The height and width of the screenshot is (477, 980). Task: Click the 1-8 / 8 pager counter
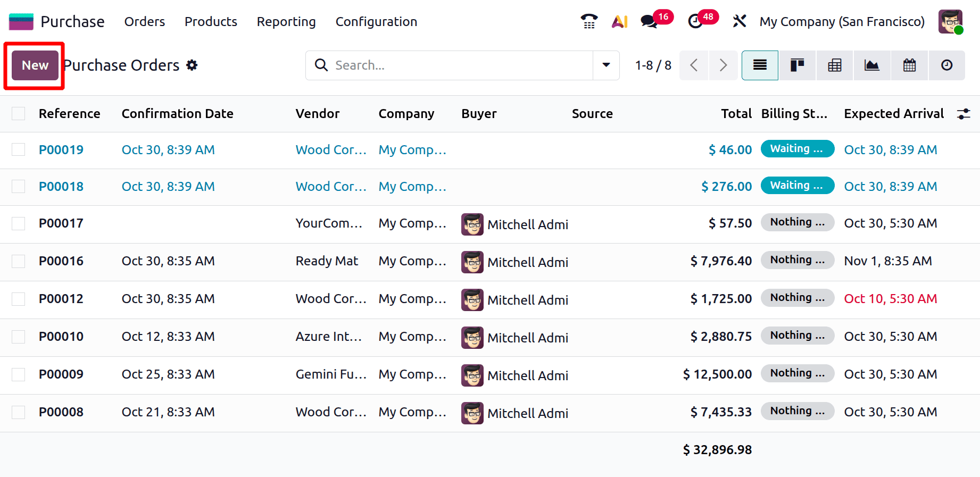pyautogui.click(x=653, y=65)
